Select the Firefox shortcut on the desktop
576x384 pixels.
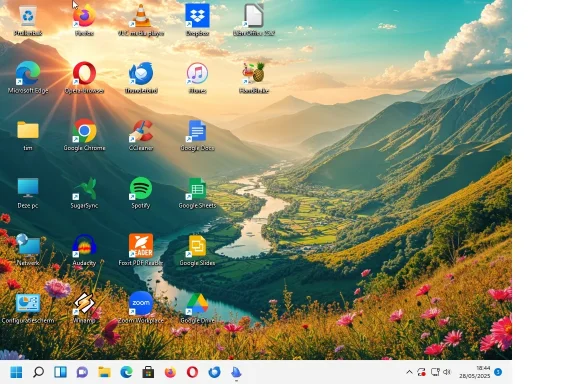tap(84, 20)
